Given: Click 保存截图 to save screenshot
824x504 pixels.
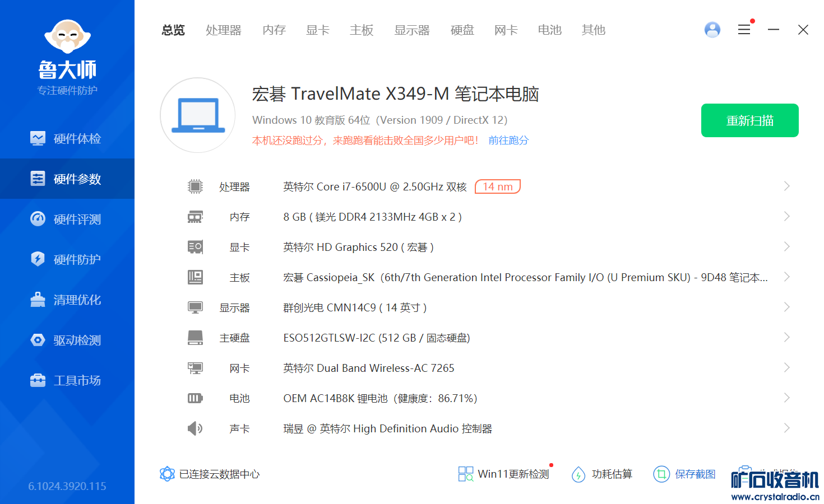Looking at the screenshot, I should pyautogui.click(x=696, y=474).
